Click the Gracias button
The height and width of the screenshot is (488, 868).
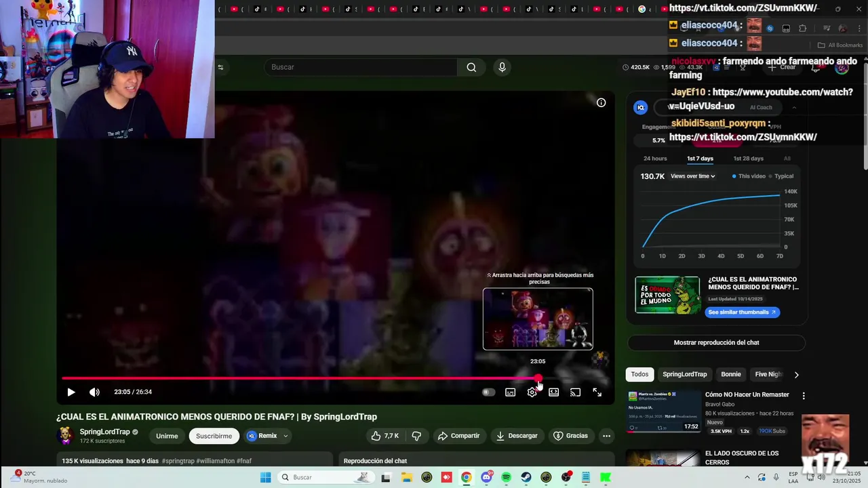(x=571, y=436)
